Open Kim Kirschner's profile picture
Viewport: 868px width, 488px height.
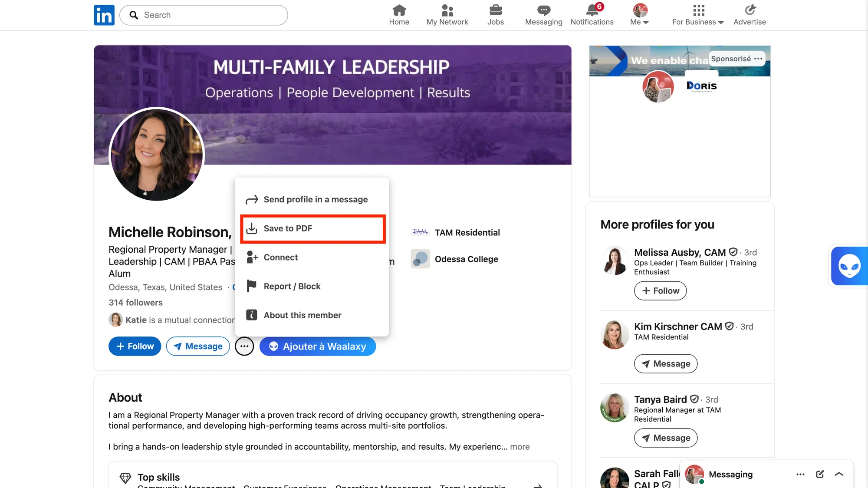615,335
